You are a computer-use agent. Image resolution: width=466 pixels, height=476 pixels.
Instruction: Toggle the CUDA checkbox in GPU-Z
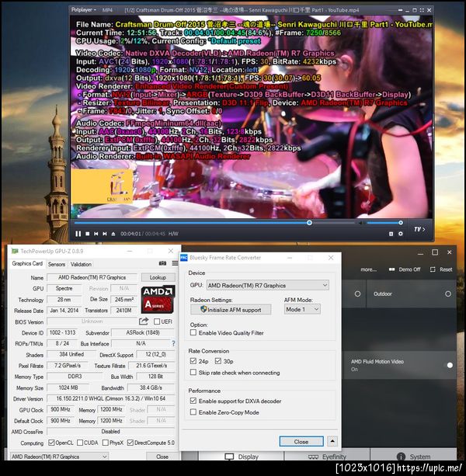tap(80, 443)
